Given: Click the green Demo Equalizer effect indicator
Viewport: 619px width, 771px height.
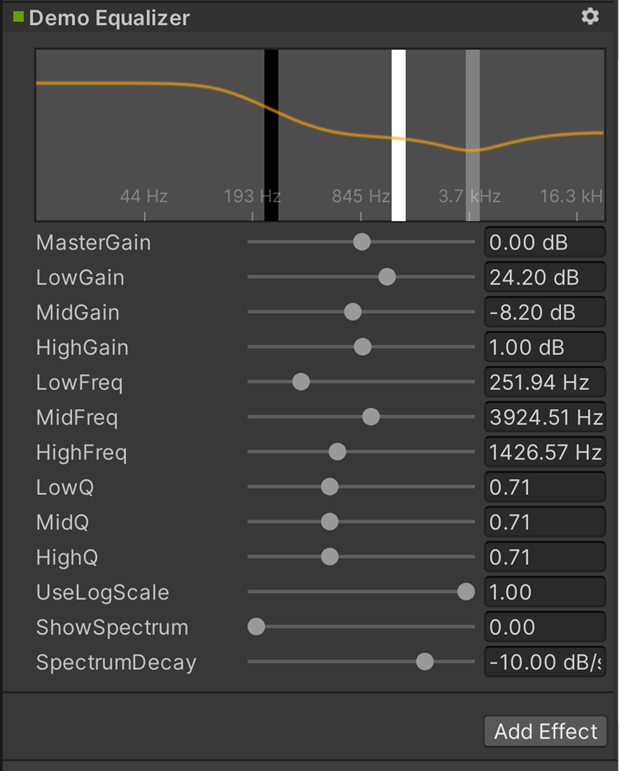Looking at the screenshot, I should coord(18,17).
